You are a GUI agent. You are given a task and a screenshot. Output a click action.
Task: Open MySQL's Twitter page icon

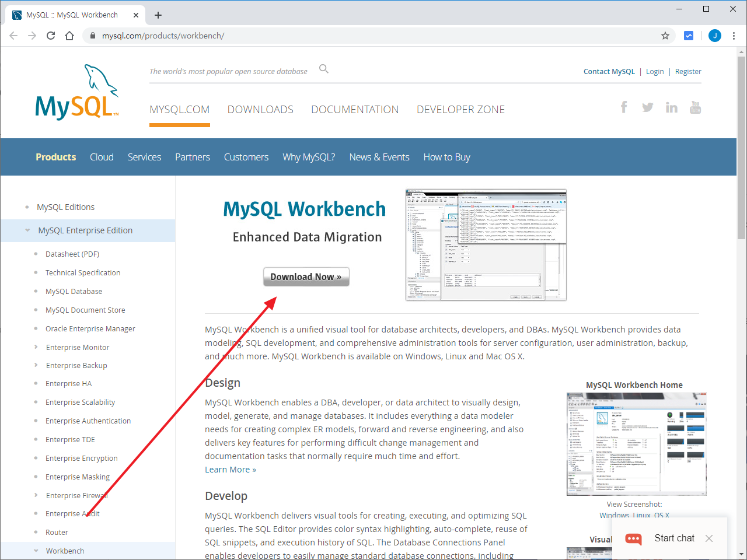(x=648, y=107)
